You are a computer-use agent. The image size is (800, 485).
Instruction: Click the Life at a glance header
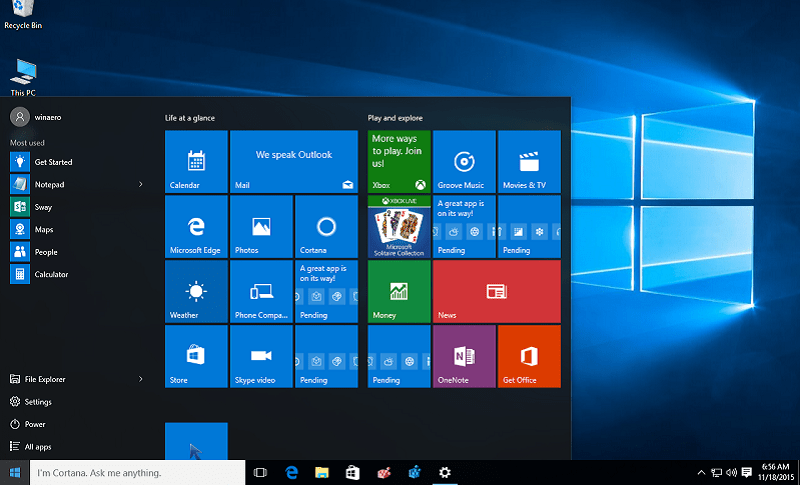click(190, 118)
